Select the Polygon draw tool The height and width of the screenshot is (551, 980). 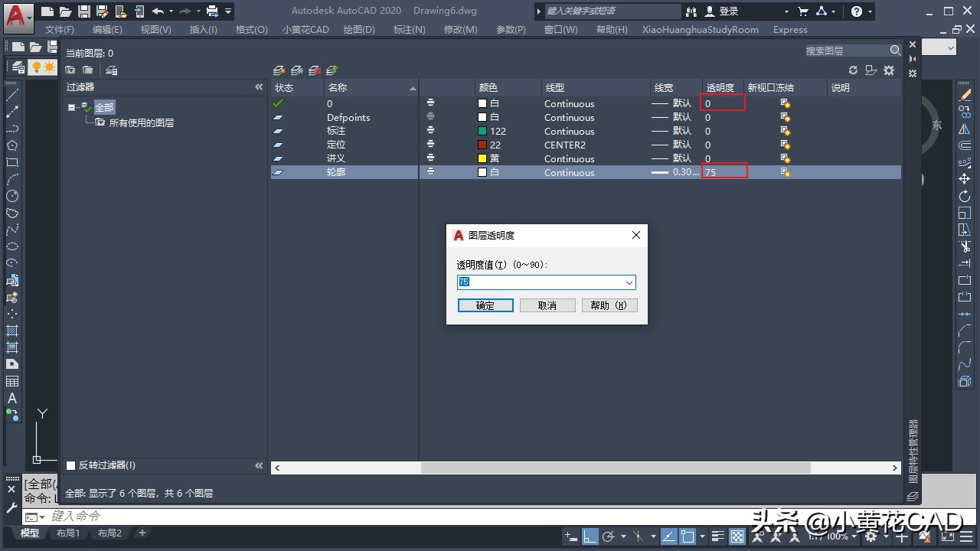tap(12, 145)
